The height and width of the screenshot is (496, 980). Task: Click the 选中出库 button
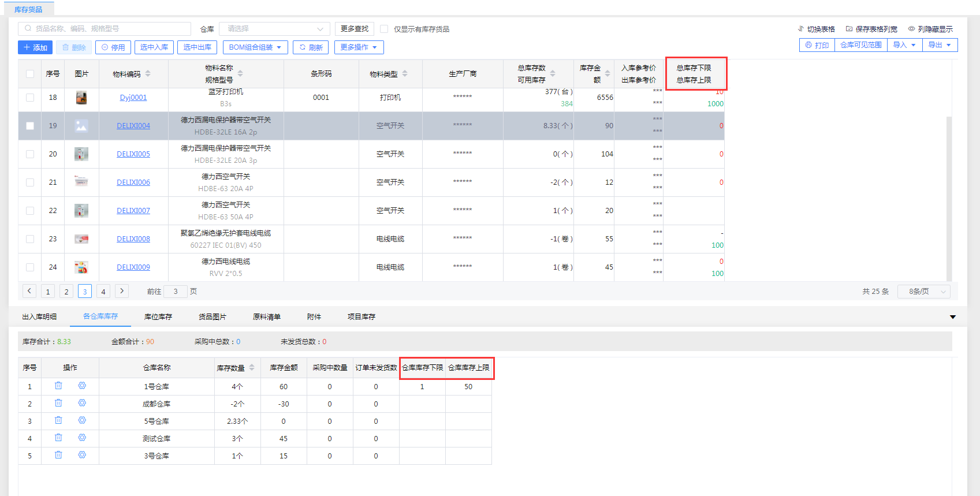198,47
